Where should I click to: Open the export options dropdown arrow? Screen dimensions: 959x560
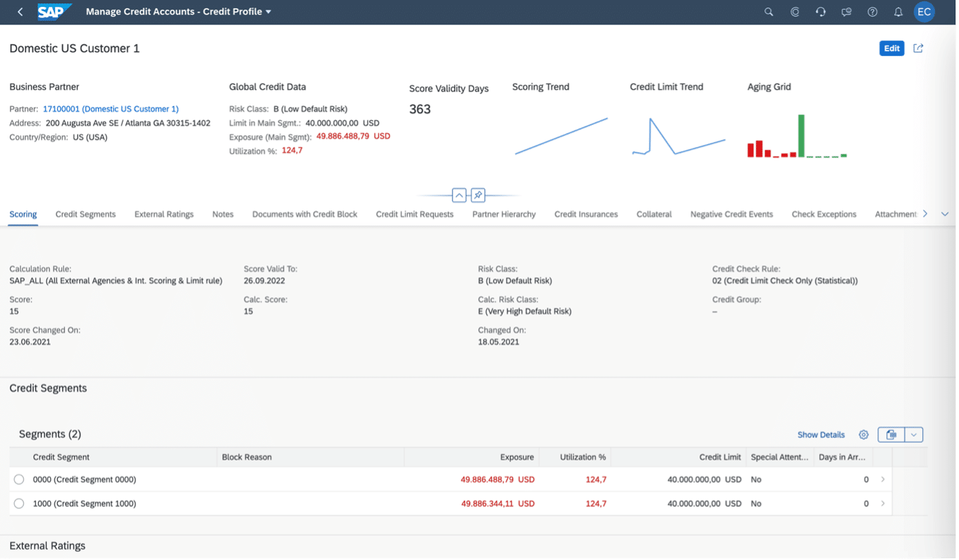click(x=913, y=434)
